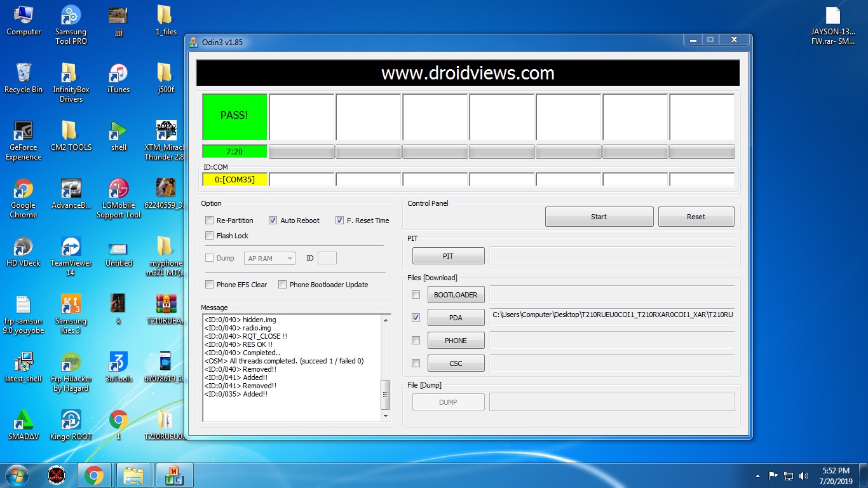Tick the checkbox beside the CSC button
Screen dimensions: 868x488
tap(416, 363)
